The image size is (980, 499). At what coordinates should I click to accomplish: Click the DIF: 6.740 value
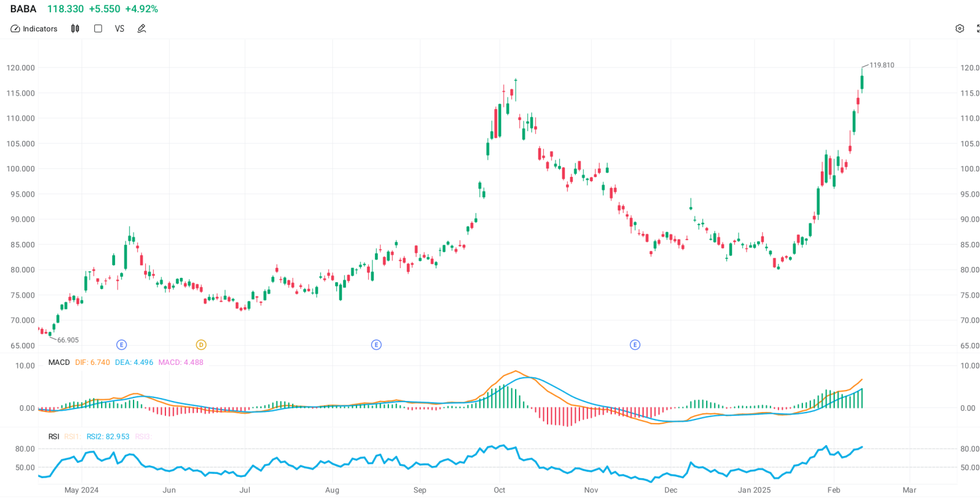pyautogui.click(x=92, y=362)
